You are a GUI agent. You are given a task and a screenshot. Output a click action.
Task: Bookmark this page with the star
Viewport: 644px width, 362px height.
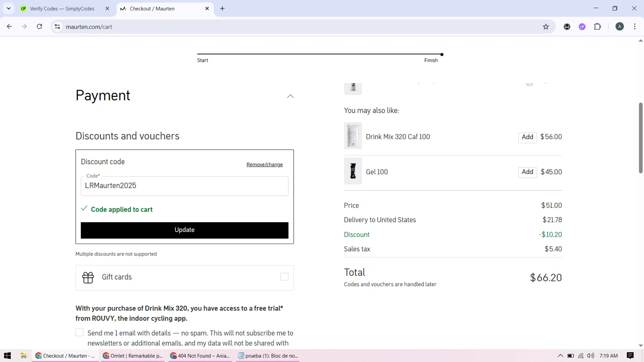click(546, 27)
